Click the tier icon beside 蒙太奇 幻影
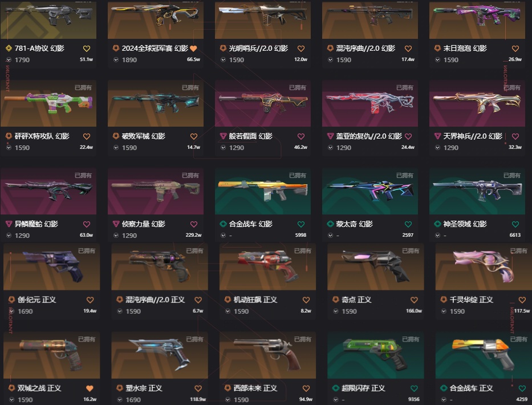Image resolution: width=532 pixels, height=405 pixels. pos(330,224)
